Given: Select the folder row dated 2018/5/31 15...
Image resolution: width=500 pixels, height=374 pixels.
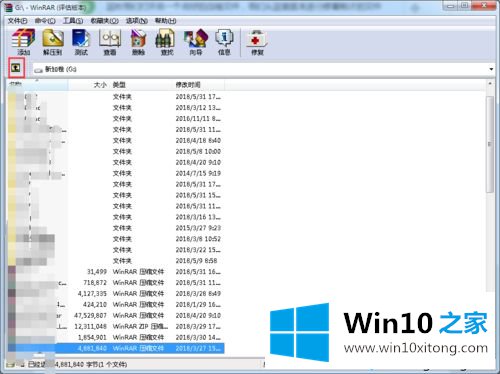Looking at the screenshot, I should (x=116, y=195).
